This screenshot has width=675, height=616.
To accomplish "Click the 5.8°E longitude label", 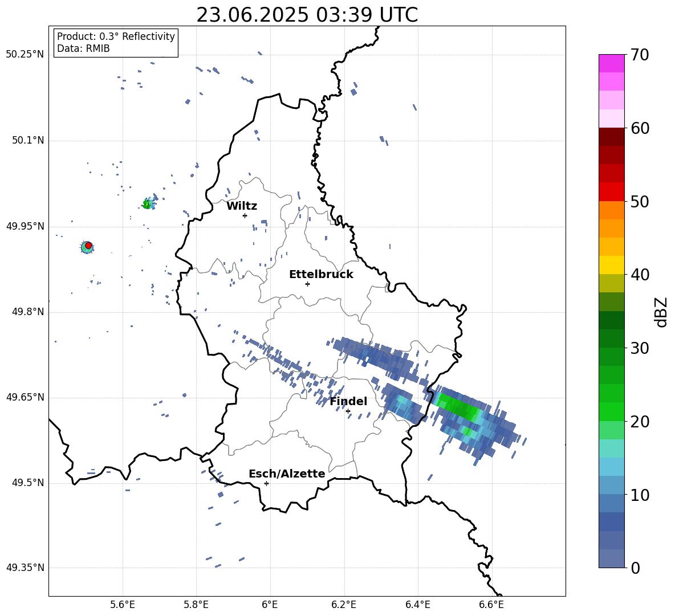I will (196, 605).
